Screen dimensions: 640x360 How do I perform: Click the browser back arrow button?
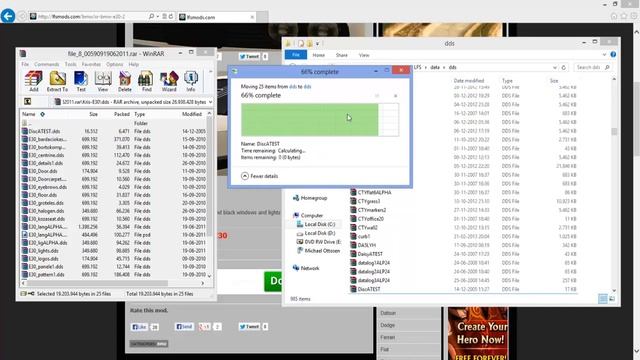[x=8, y=16]
